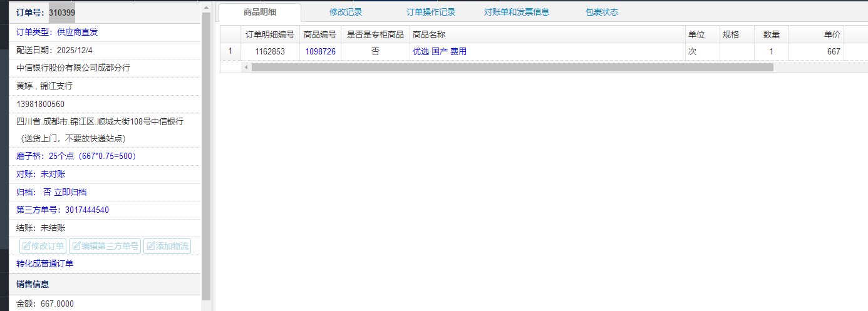
Task: Open the 优选 国产 费用 product link
Action: point(439,52)
